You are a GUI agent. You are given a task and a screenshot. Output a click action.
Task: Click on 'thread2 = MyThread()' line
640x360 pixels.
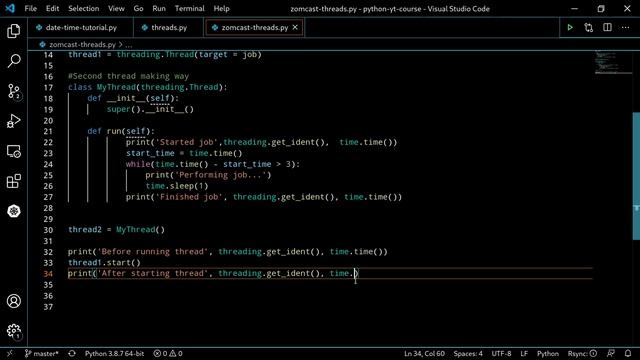(x=116, y=230)
